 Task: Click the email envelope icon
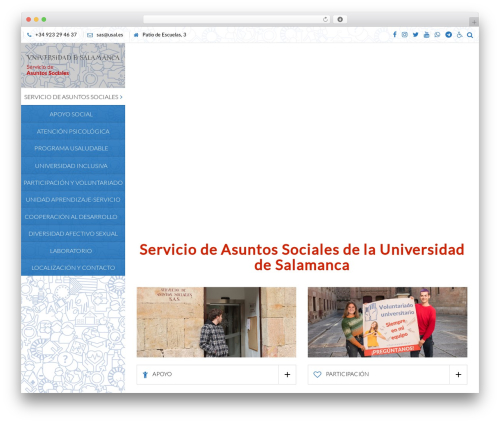pos(90,35)
